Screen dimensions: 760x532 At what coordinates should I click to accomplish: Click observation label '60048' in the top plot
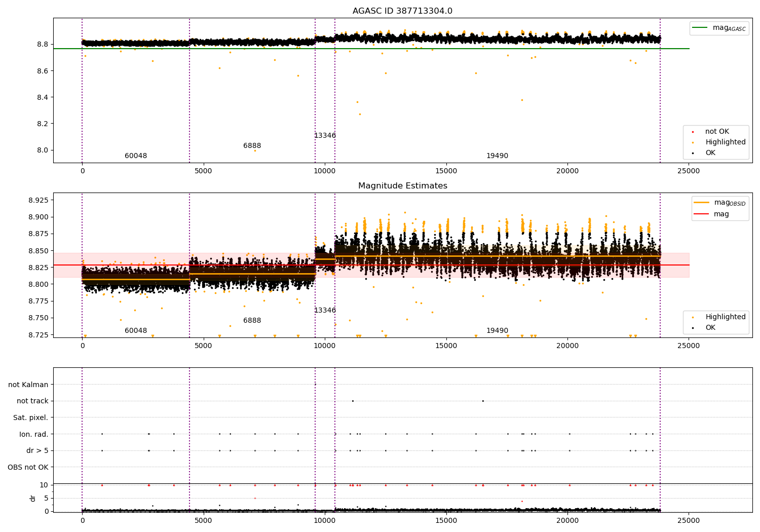point(136,156)
